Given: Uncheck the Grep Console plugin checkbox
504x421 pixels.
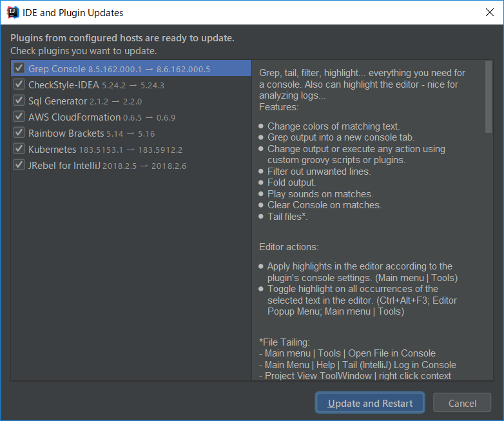Looking at the screenshot, I should coord(19,68).
